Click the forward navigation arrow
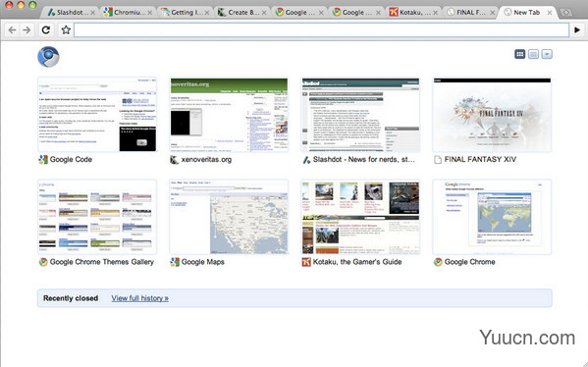The image size is (588, 367). 27,30
